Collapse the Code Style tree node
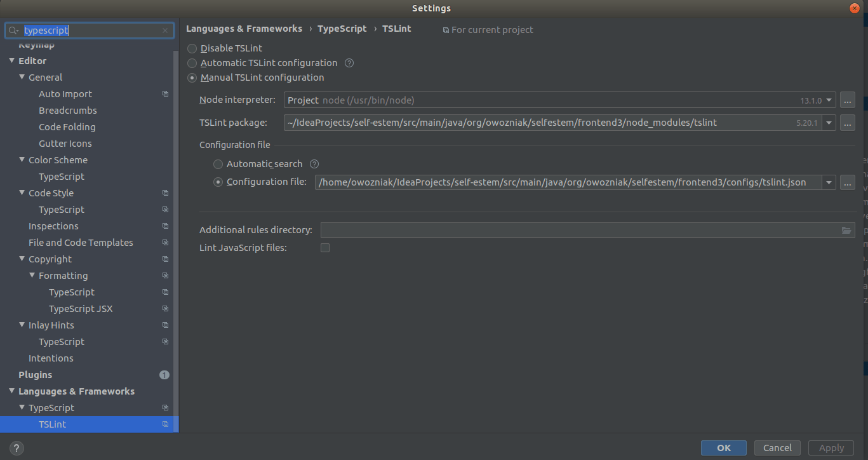 (x=22, y=193)
